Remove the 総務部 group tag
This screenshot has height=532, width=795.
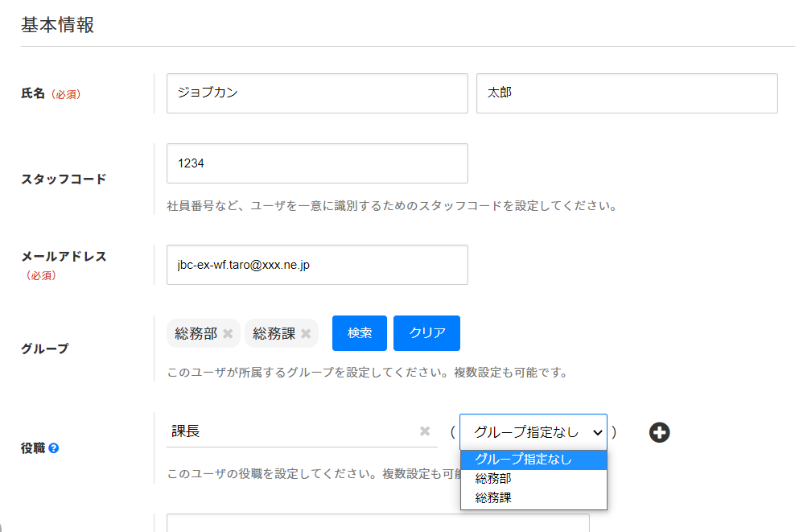coord(228,333)
